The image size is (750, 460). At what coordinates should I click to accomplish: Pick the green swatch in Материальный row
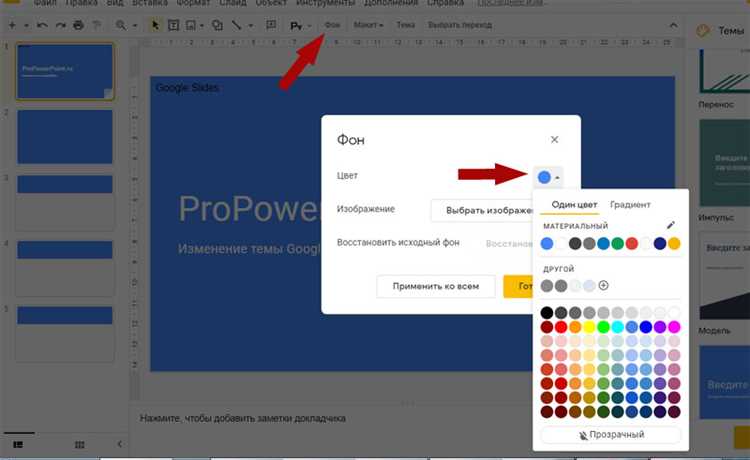[618, 244]
